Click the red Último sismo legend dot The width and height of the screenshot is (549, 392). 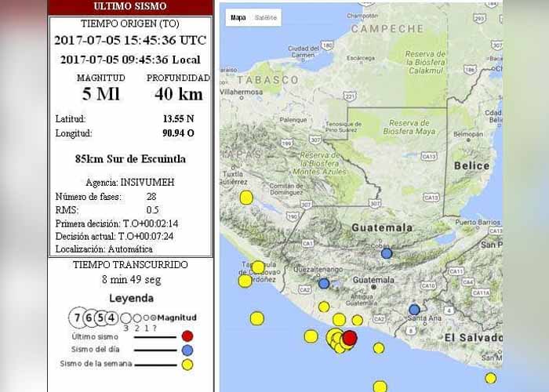click(187, 336)
